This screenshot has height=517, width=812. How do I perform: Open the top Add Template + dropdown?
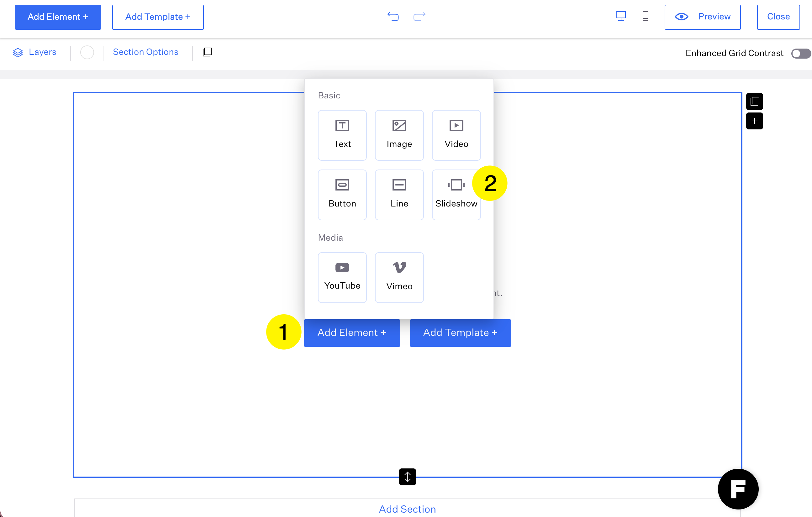(158, 17)
